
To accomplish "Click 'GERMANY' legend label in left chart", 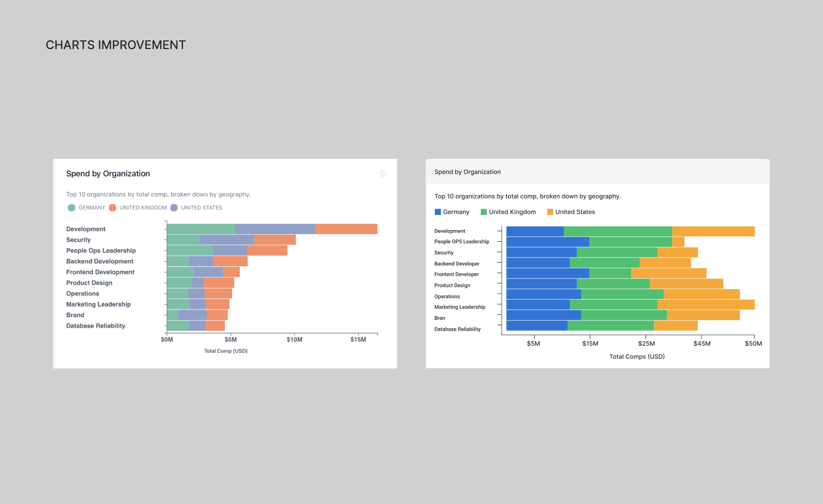I will click(92, 207).
